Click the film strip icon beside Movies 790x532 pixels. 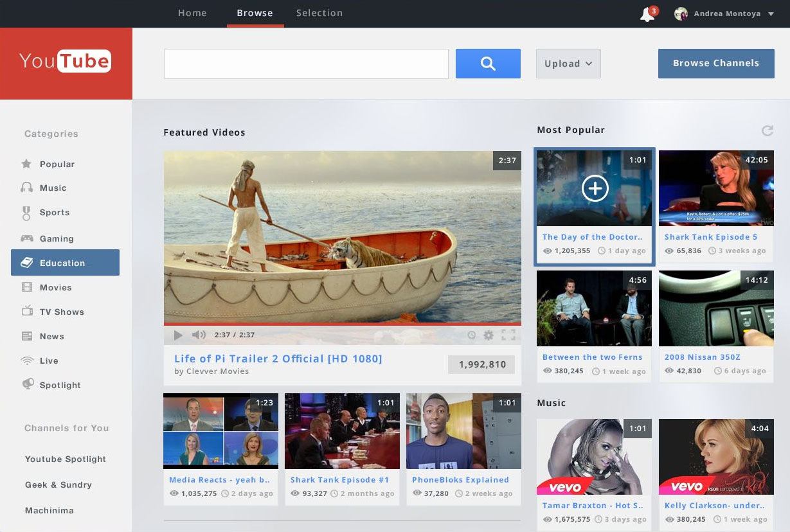(27, 287)
